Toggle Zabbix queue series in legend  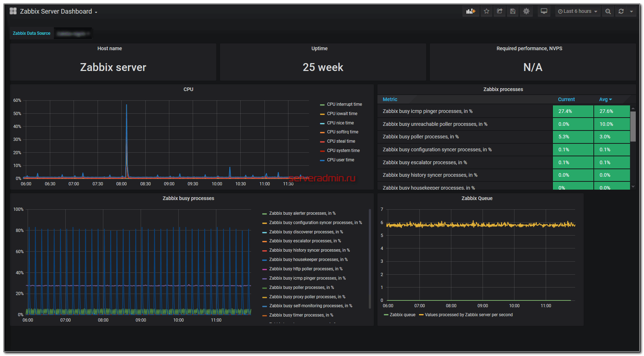[x=402, y=315]
